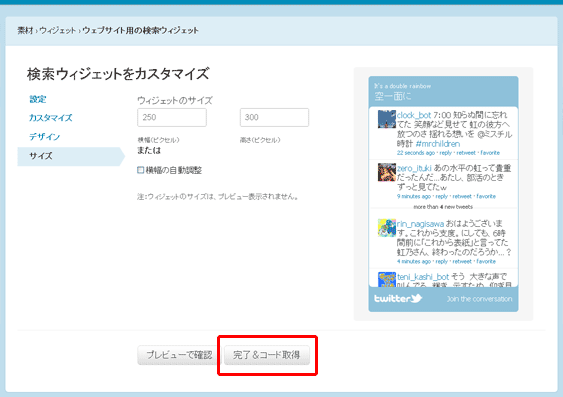Viewport: 563px width, 397px height.
Task: Click the #mrchildren hashtag link
Action: tap(438, 144)
